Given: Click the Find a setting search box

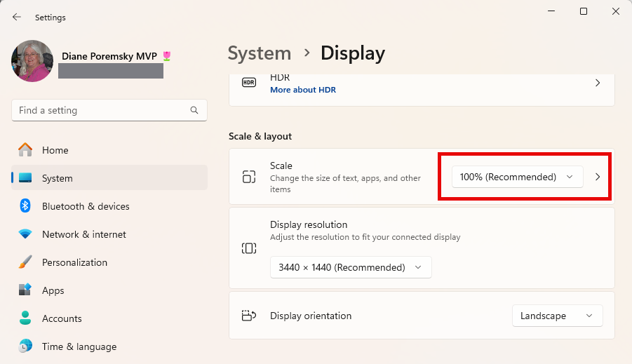Looking at the screenshot, I should (102, 110).
